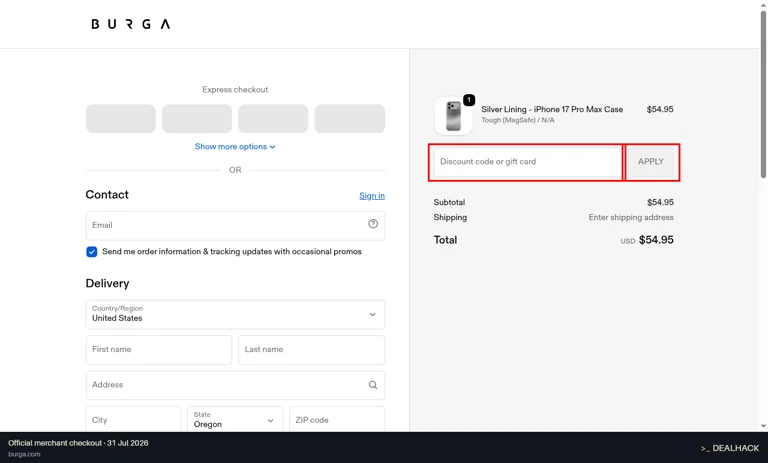Click the quantity badge on product thumbnail
This screenshot has width=768, height=463.
[469, 100]
